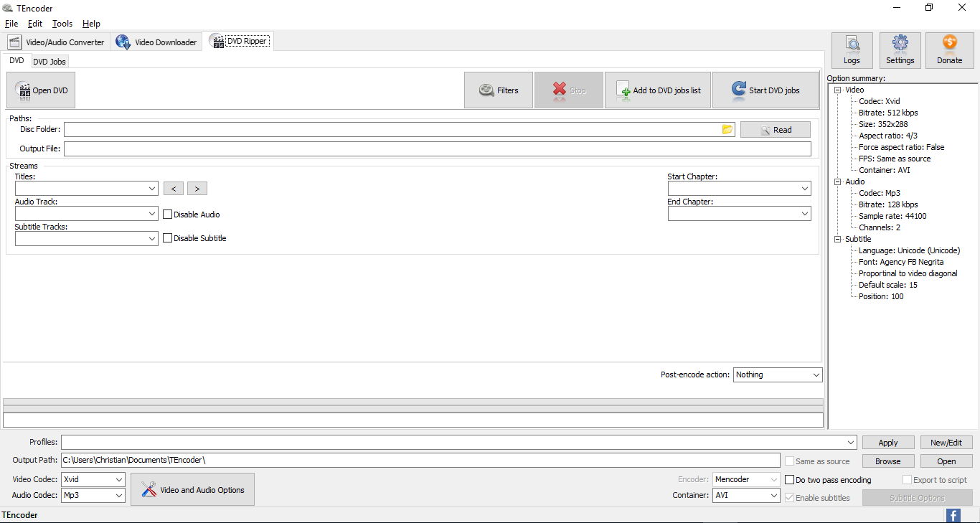Viewport: 980px width, 523px height.
Task: Collapse the Video node in Option summary
Action: (x=837, y=90)
